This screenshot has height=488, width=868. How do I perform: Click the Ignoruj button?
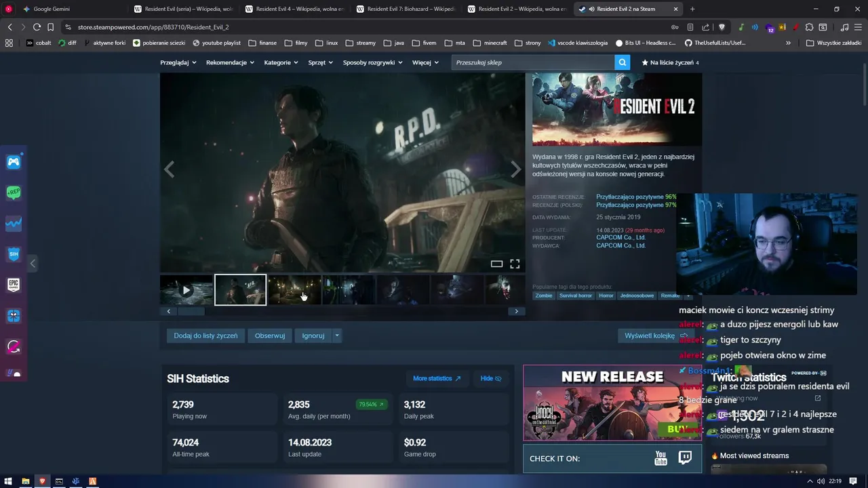pos(313,335)
